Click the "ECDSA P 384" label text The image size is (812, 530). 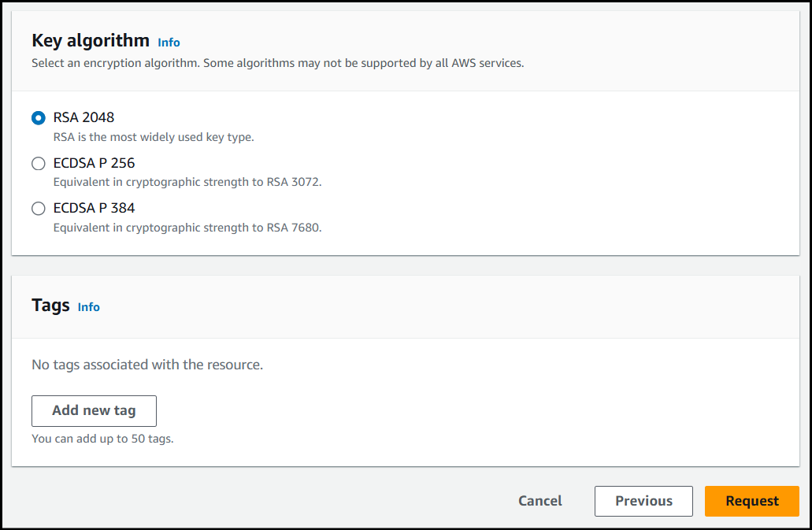click(x=94, y=208)
